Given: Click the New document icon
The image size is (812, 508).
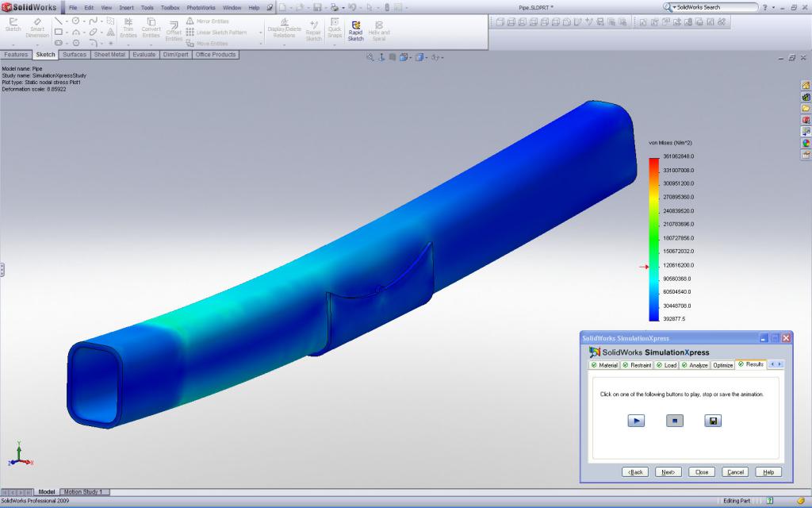Looking at the screenshot, I should 282,7.
